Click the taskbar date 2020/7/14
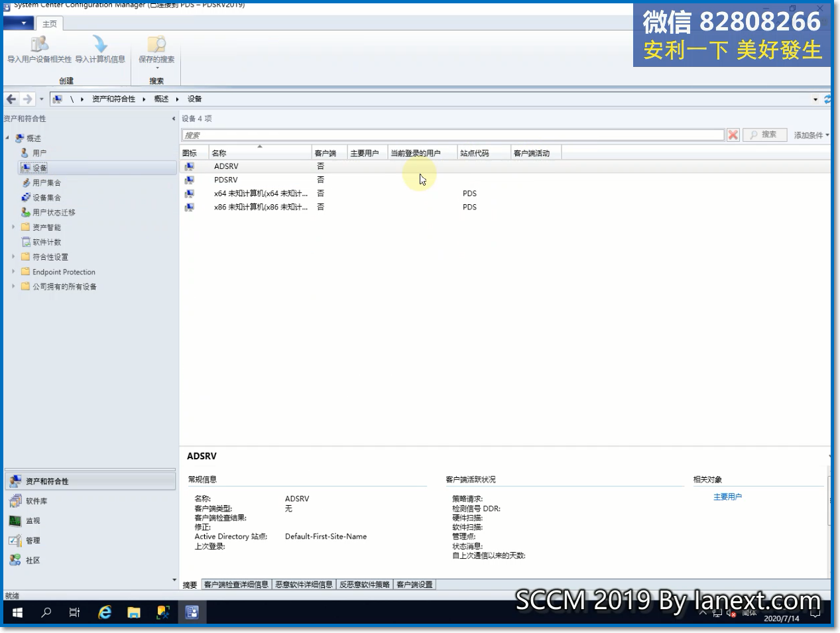 (782, 618)
